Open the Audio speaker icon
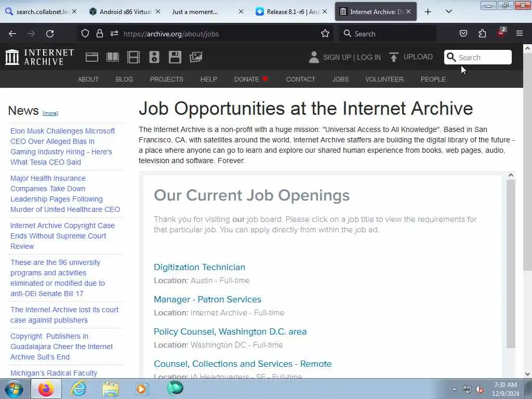Screen dimensions: 532x399 click(154, 57)
